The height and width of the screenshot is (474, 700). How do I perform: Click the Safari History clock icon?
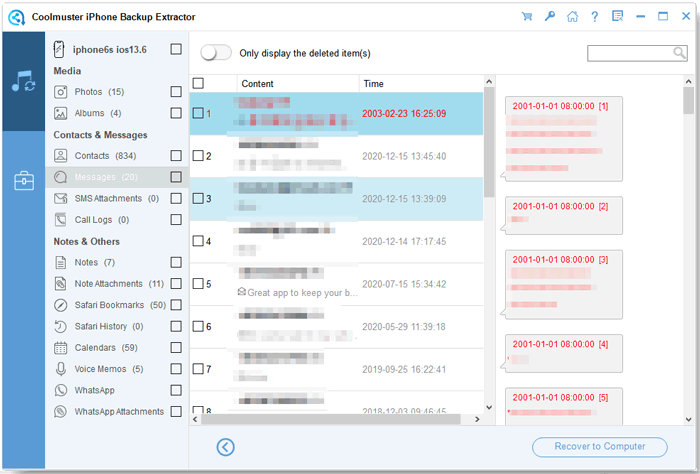point(60,326)
